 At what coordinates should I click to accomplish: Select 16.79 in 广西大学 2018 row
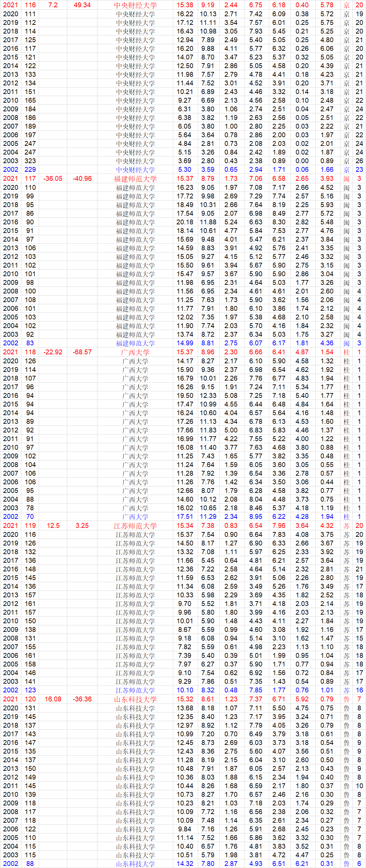pyautogui.click(x=185, y=379)
